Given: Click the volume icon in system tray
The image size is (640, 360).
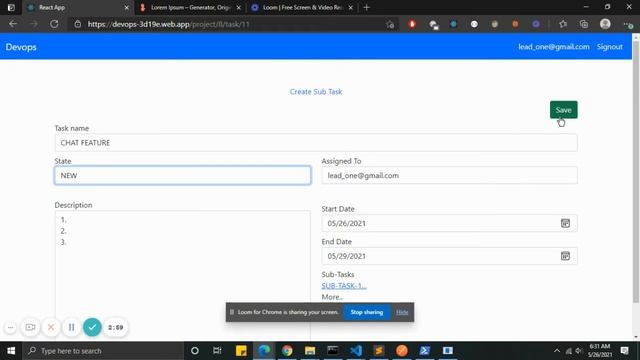Looking at the screenshot, I should tap(578, 351).
